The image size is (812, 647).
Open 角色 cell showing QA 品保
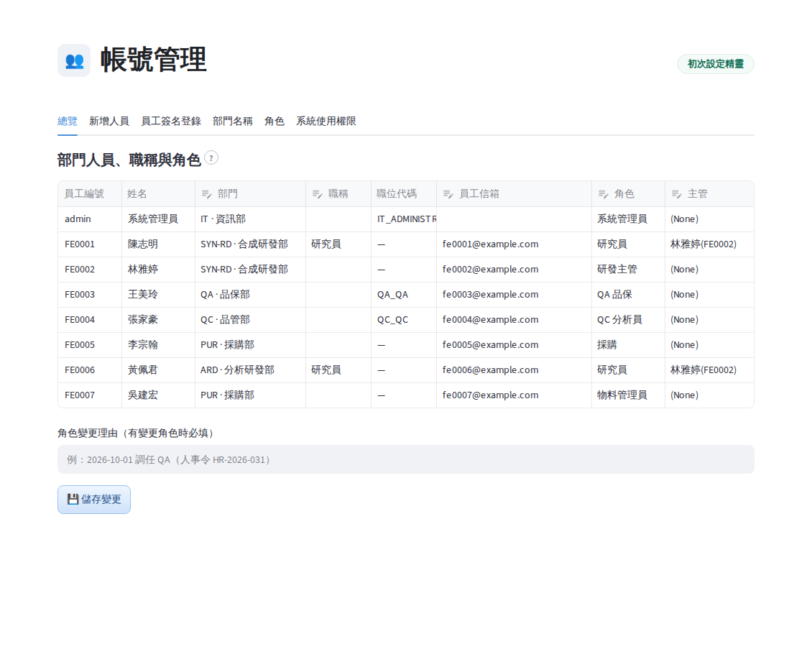pyautogui.click(x=628, y=295)
